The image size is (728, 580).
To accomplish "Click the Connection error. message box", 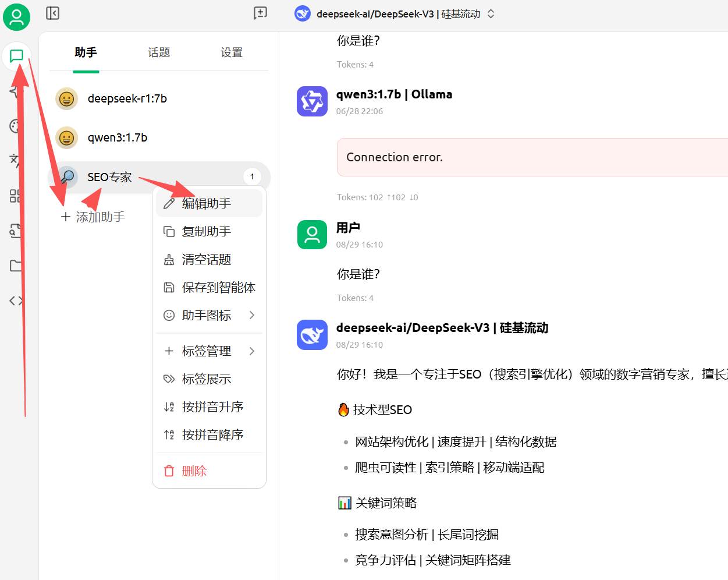I will pyautogui.click(x=532, y=157).
